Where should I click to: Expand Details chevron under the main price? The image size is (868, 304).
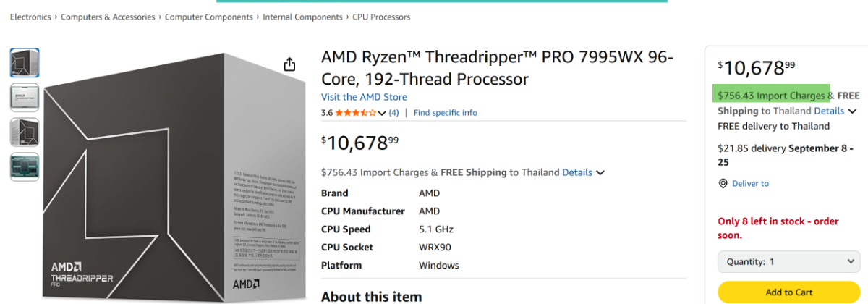tap(600, 173)
